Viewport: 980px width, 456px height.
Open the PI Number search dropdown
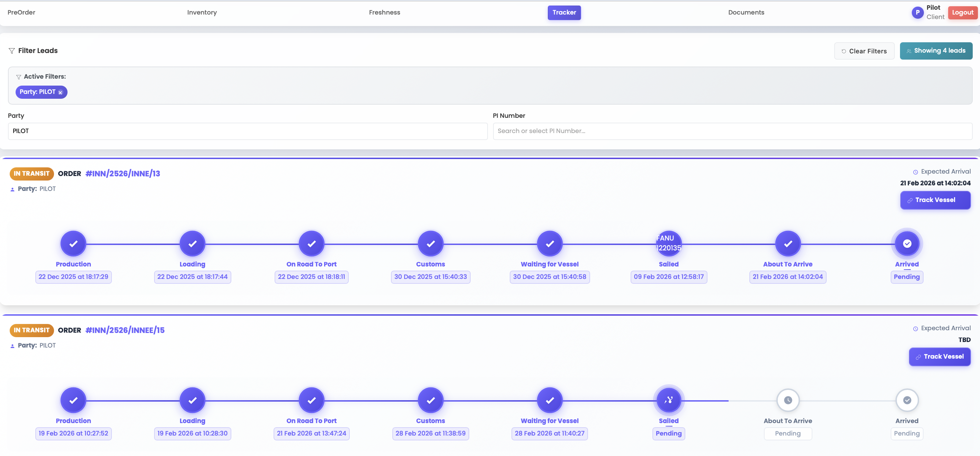(x=732, y=131)
